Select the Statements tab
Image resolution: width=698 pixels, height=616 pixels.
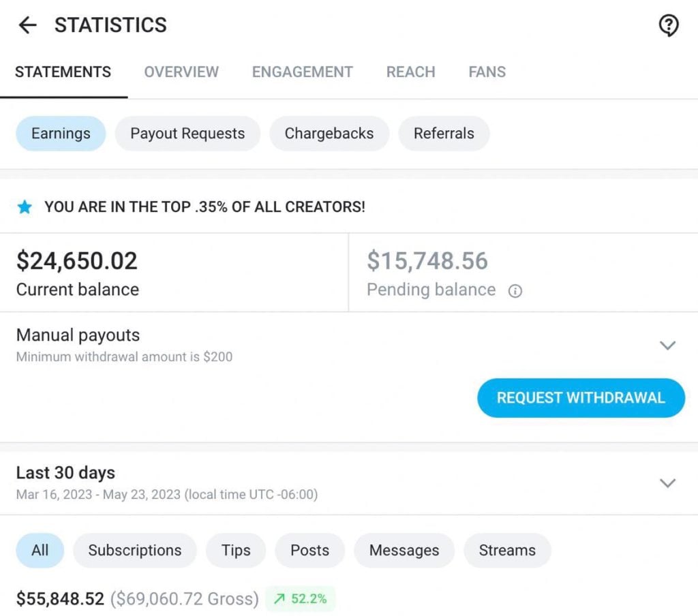pos(63,72)
